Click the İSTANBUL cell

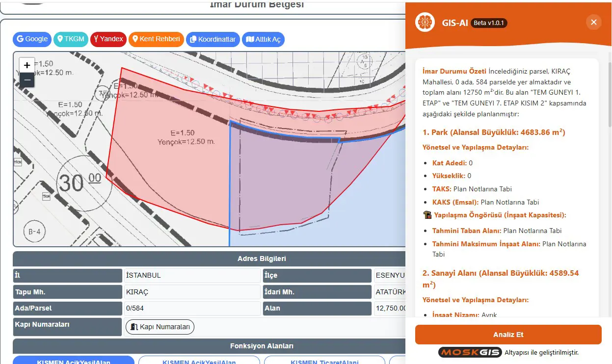[x=192, y=275]
